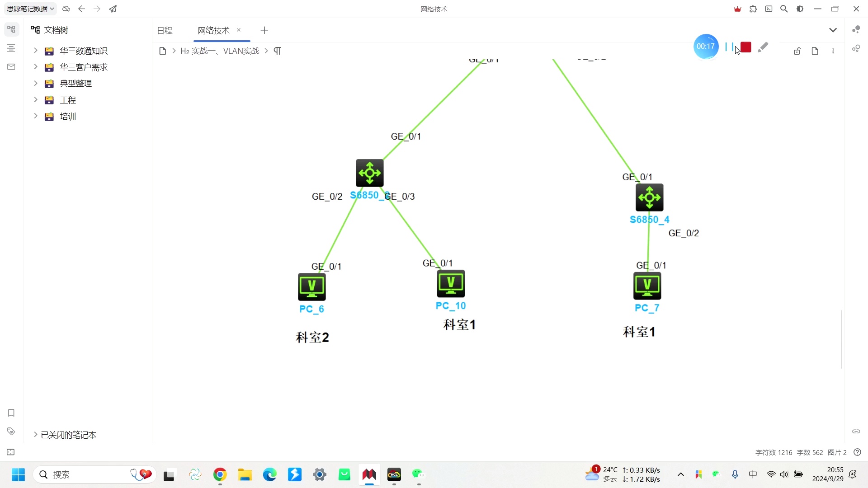Expand the 华三数通知识 notebook
This screenshot has width=868, height=488.
pyautogui.click(x=36, y=51)
